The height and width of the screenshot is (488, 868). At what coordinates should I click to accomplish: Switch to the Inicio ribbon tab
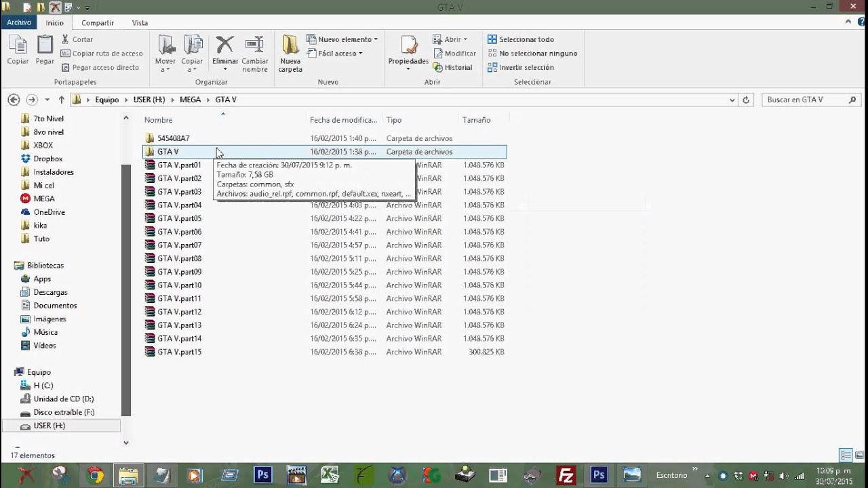54,22
